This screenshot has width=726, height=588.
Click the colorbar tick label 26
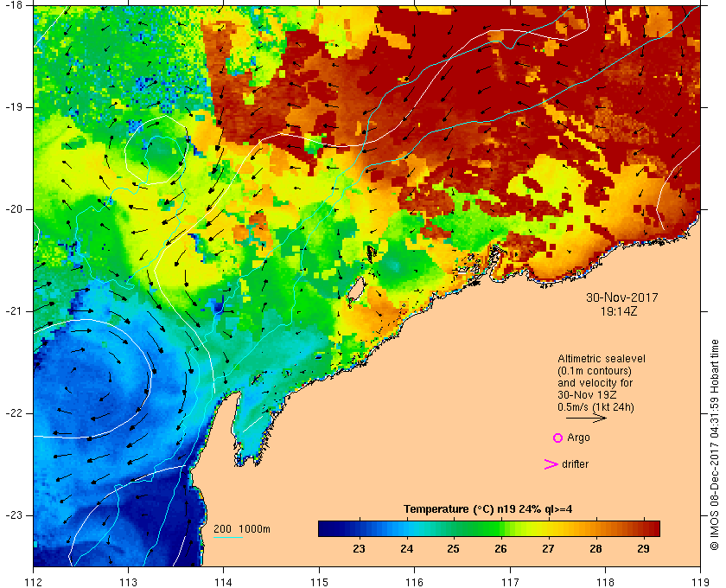(501, 549)
